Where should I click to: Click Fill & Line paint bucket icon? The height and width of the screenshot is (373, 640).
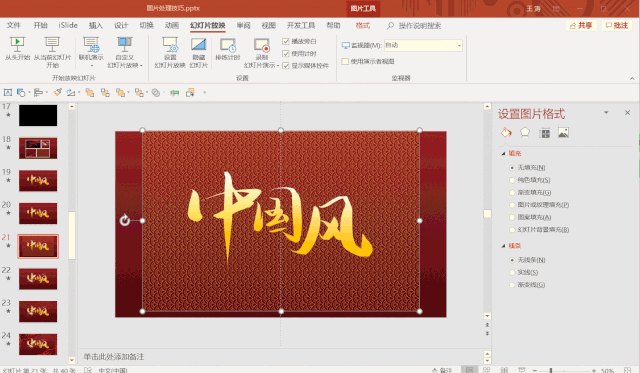(506, 133)
